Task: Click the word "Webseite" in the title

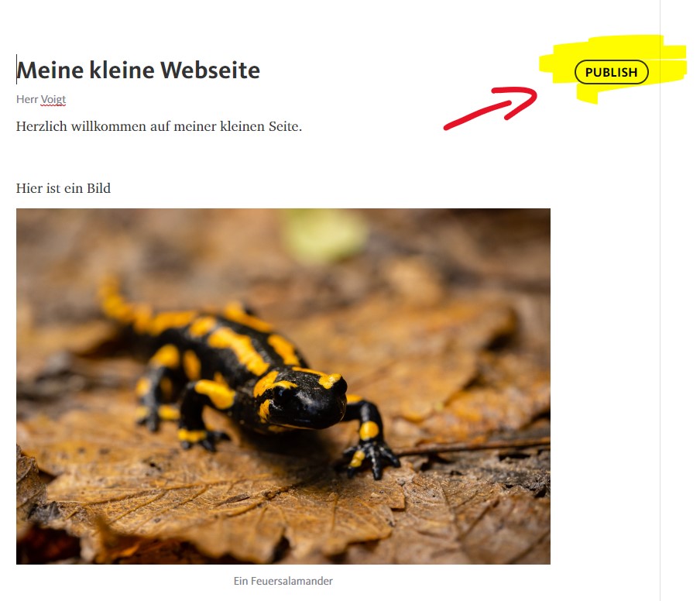Action: point(210,70)
